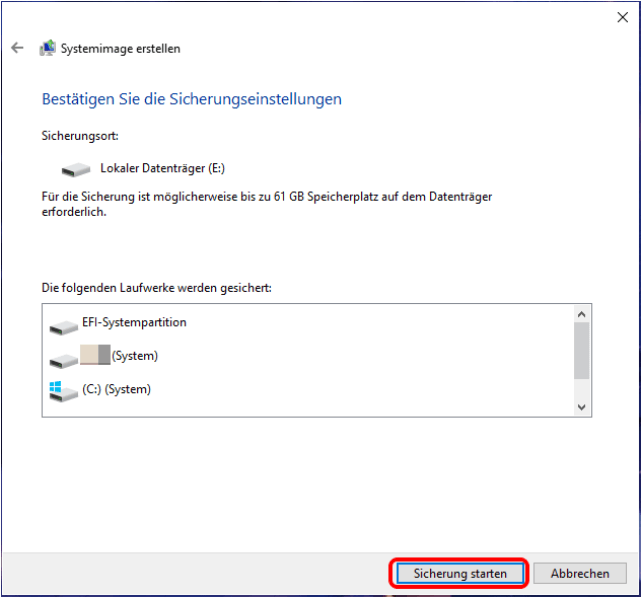Click the 61 GB Speicherplatz notice text

tap(267, 204)
